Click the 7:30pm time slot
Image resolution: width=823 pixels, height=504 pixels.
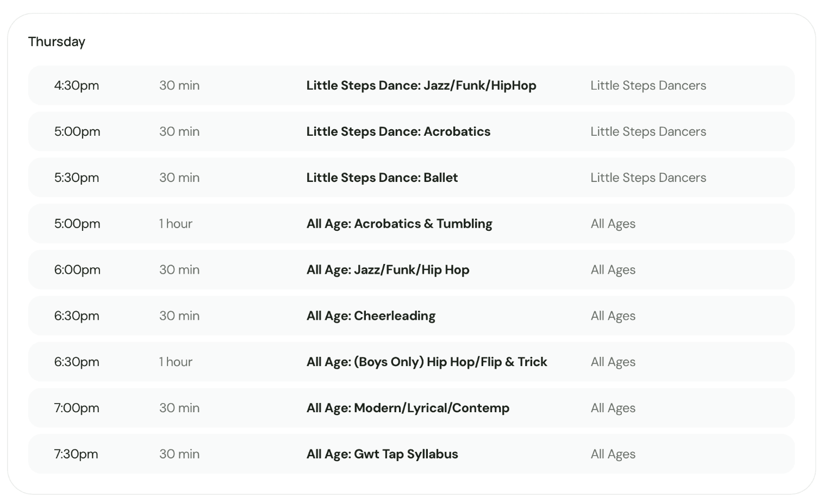76,454
